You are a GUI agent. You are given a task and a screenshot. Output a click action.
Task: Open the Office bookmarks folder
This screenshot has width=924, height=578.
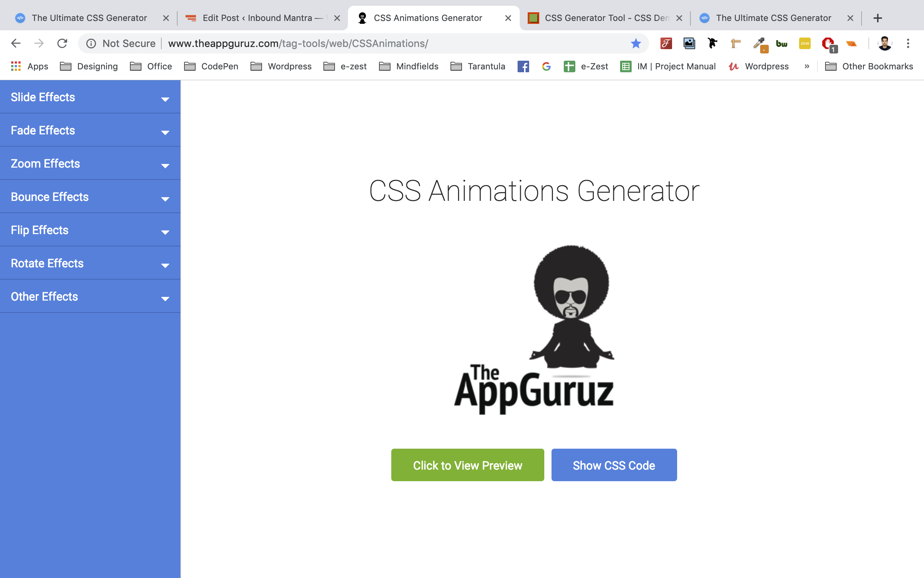coord(151,66)
